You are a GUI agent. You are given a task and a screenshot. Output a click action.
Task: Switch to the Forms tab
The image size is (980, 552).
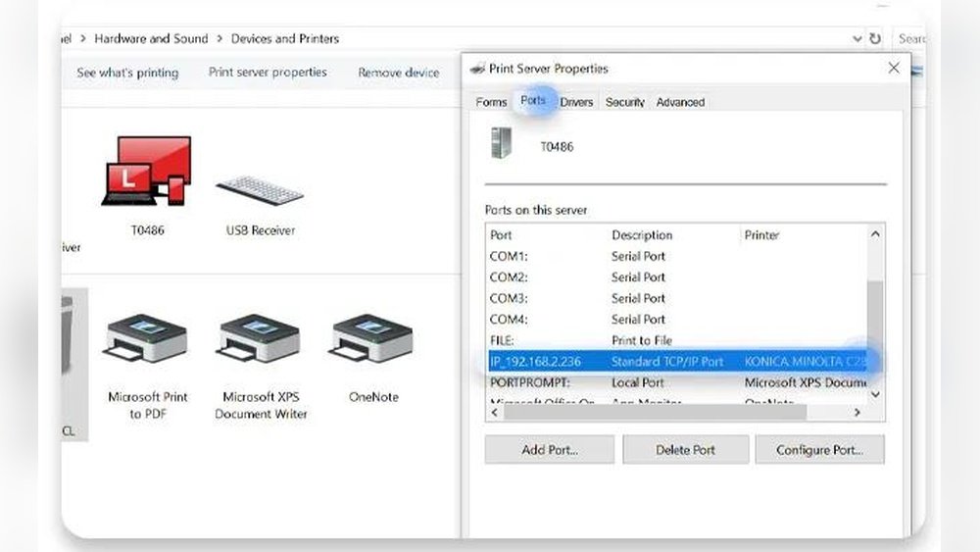(x=491, y=102)
